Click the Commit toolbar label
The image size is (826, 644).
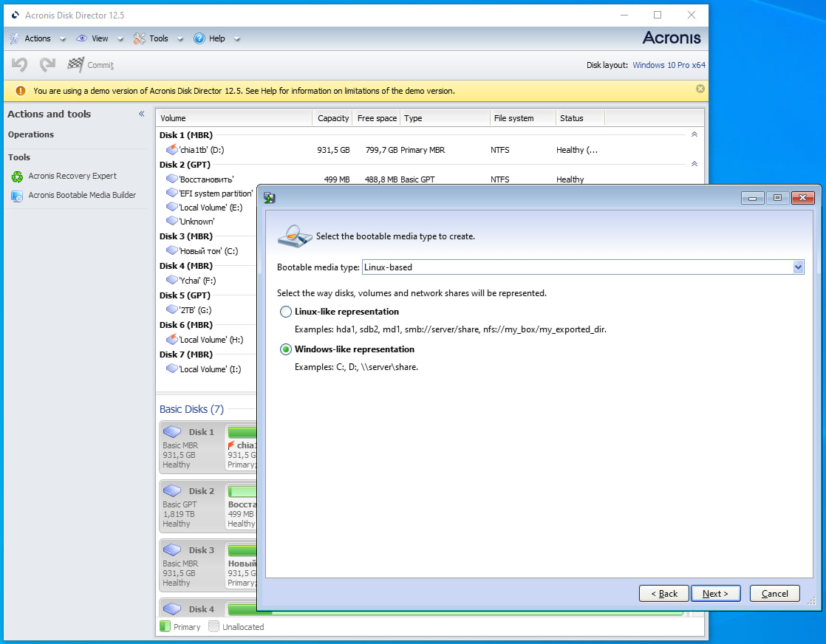coord(100,65)
